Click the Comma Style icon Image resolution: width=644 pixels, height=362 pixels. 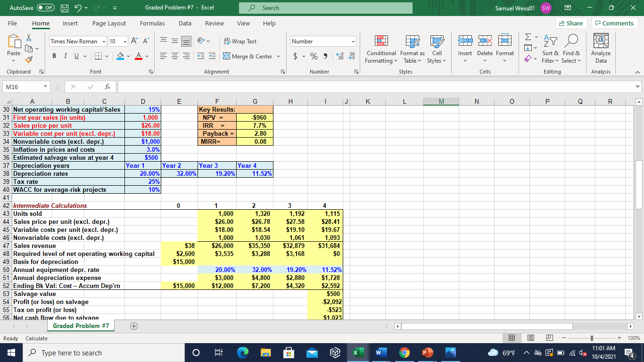327,56
